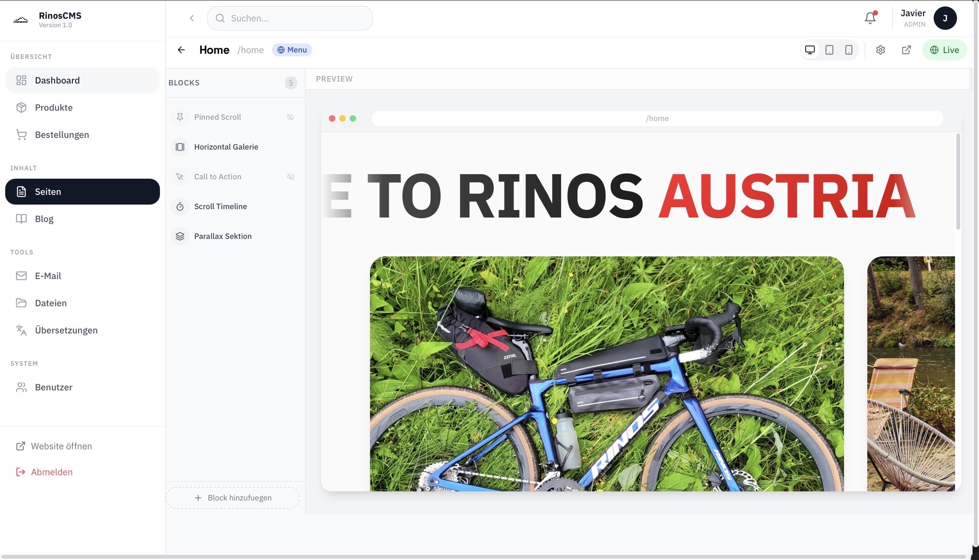Screen dimensions: 979x560
Task: Open Übersetzungen translations page
Action: [82, 330]
